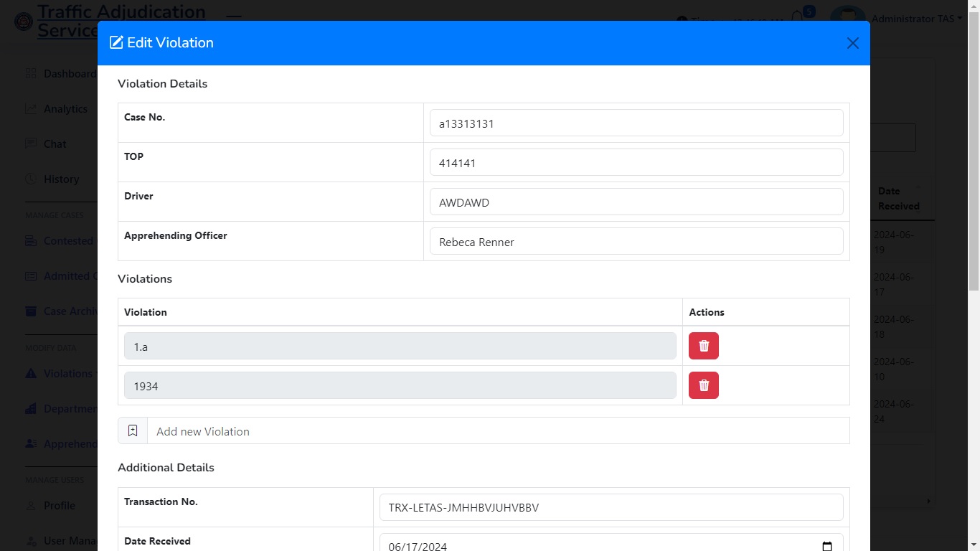Click the Case No. input field
Image resolution: width=980 pixels, height=551 pixels.
coord(636,123)
